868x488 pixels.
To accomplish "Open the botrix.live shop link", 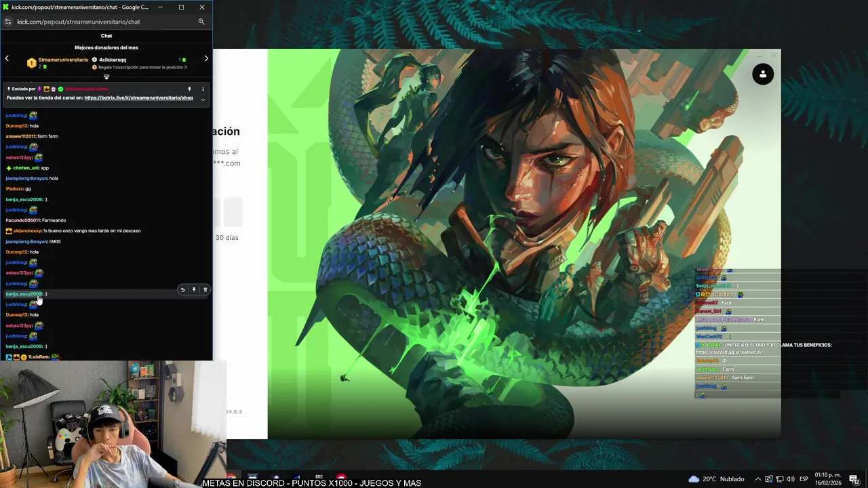I will (138, 98).
